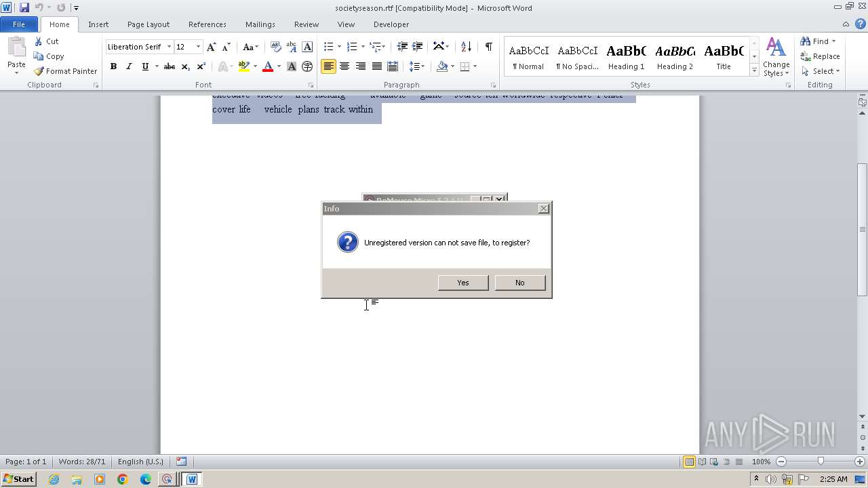Screen dimensions: 868x488
Task: Click Save icon in Quick Access Toolbar
Action: [x=24, y=7]
